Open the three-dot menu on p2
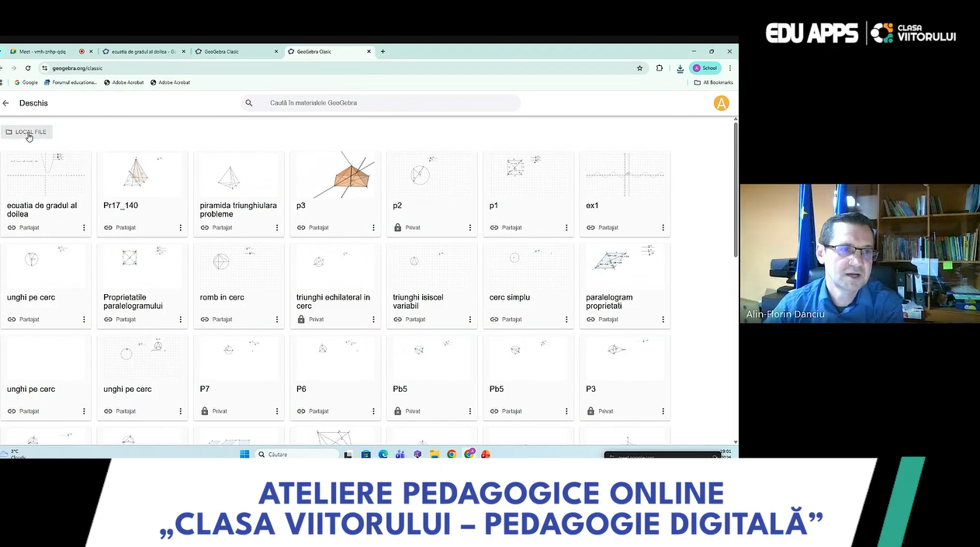 (470, 228)
